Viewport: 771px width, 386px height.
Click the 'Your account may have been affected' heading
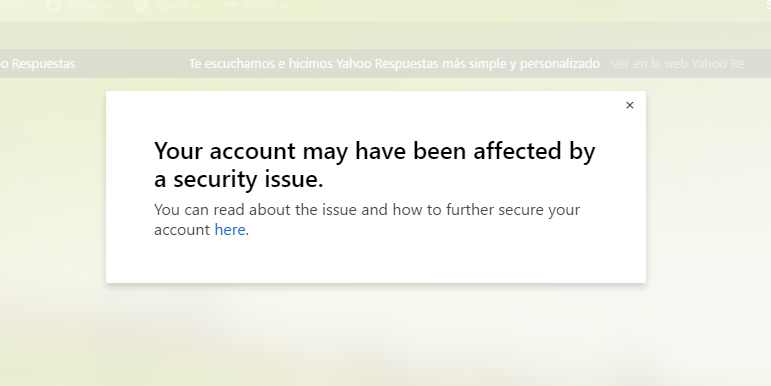click(x=375, y=165)
